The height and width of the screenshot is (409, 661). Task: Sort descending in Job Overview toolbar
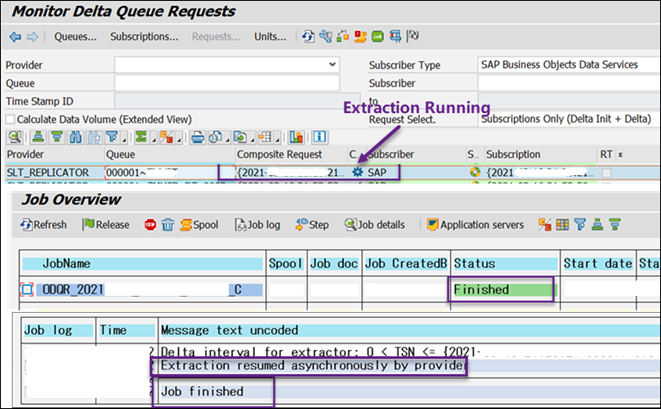pyautogui.click(x=615, y=225)
